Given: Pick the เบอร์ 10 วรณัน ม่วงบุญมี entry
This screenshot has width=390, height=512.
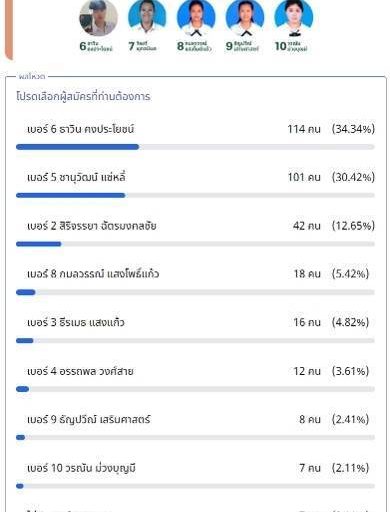Looking at the screenshot, I should [195, 476].
